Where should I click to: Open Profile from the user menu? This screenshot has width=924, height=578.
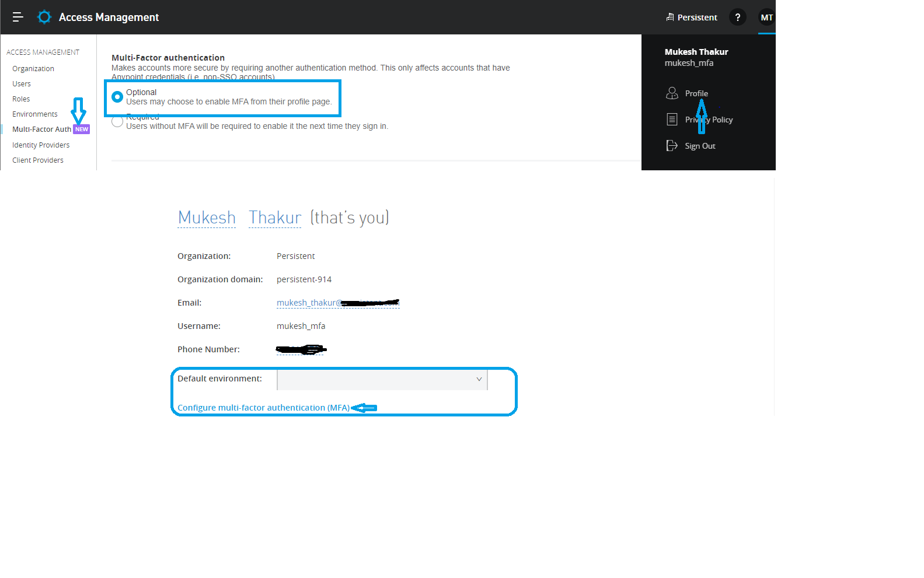[696, 93]
